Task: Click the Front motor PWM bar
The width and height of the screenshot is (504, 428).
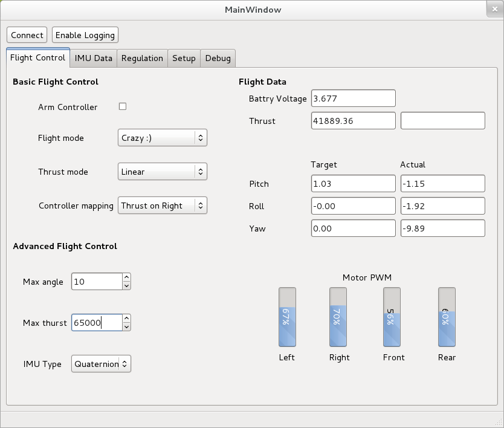Action: click(x=392, y=317)
